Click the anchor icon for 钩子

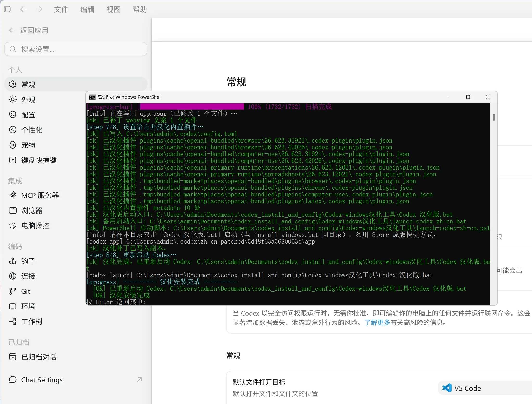pyautogui.click(x=13, y=261)
